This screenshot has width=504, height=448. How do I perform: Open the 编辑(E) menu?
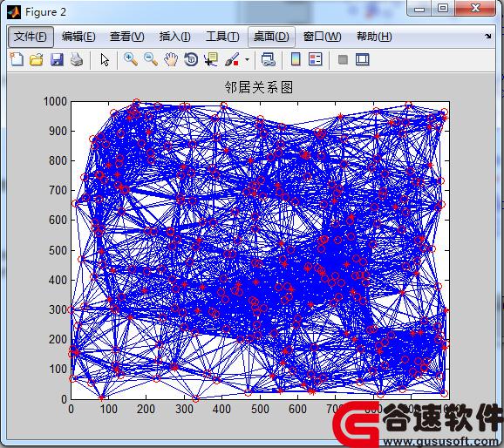click(78, 37)
